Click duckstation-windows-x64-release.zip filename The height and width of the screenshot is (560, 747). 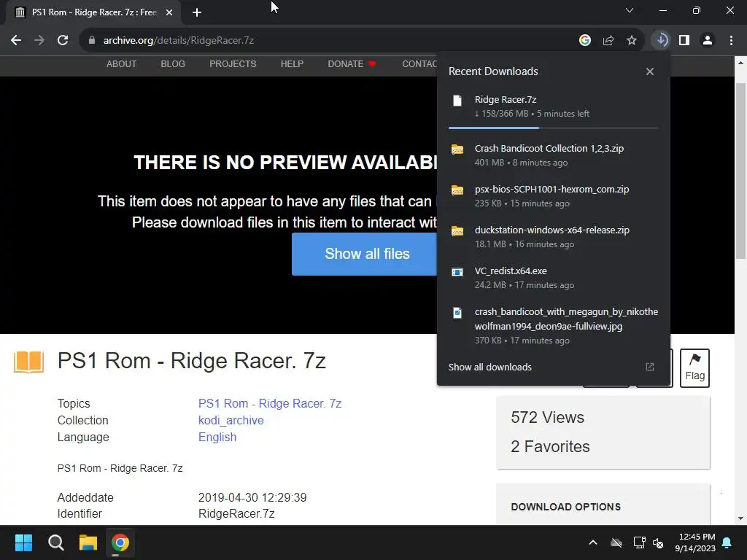(x=551, y=230)
